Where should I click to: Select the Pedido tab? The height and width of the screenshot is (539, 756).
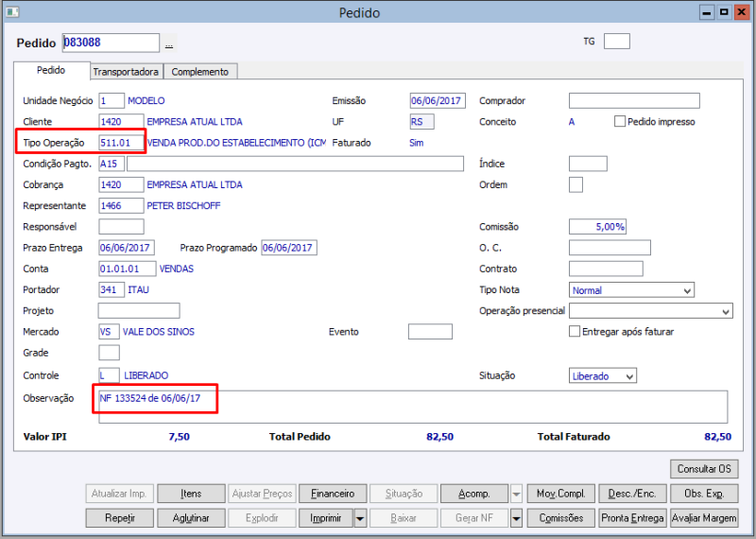(51, 71)
